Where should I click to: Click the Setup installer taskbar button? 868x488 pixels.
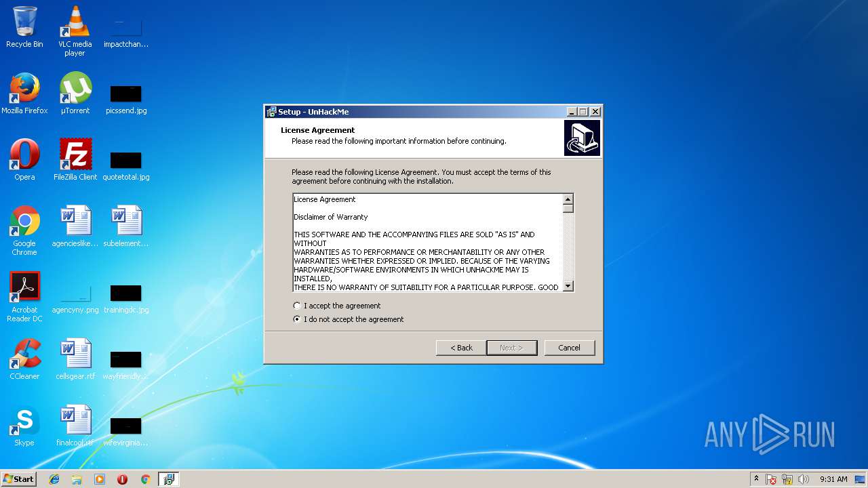coord(168,479)
